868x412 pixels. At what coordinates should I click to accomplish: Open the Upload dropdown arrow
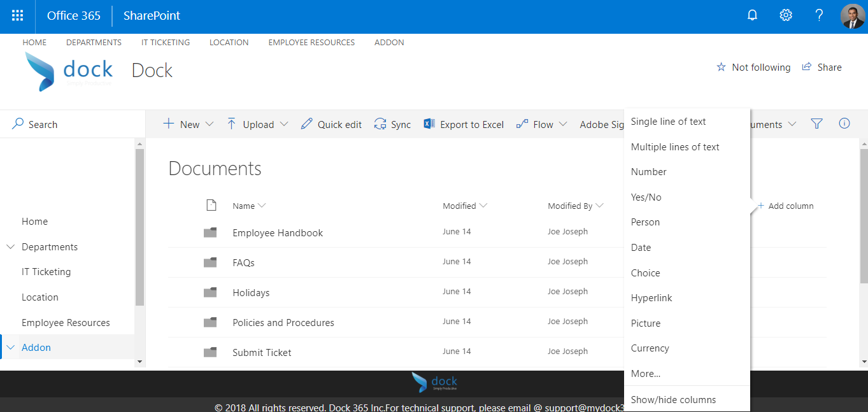(284, 124)
